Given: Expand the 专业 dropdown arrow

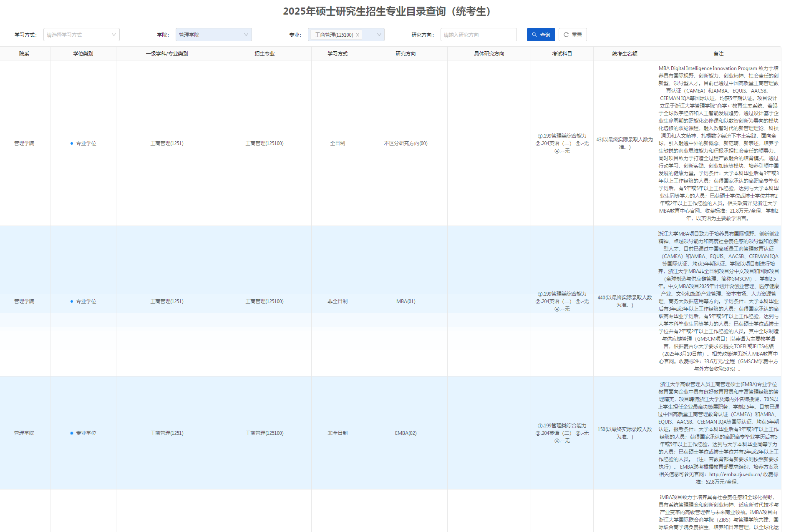Looking at the screenshot, I should pyautogui.click(x=379, y=35).
